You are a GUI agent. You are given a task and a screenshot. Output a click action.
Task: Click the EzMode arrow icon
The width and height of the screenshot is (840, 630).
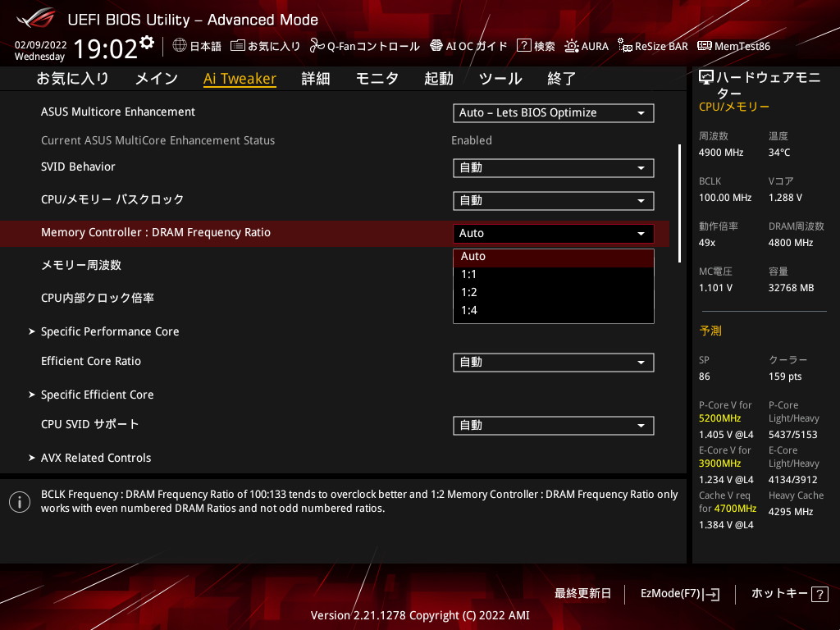tap(713, 594)
